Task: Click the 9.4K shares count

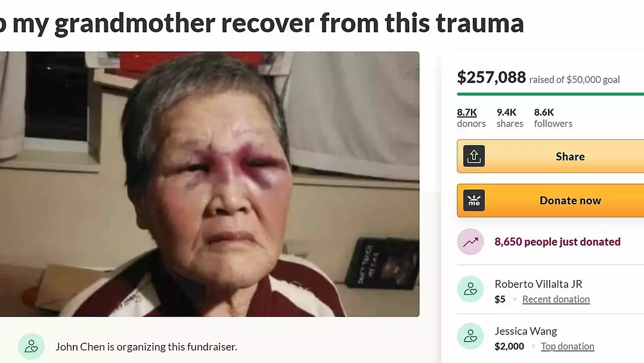Action: pos(510,118)
